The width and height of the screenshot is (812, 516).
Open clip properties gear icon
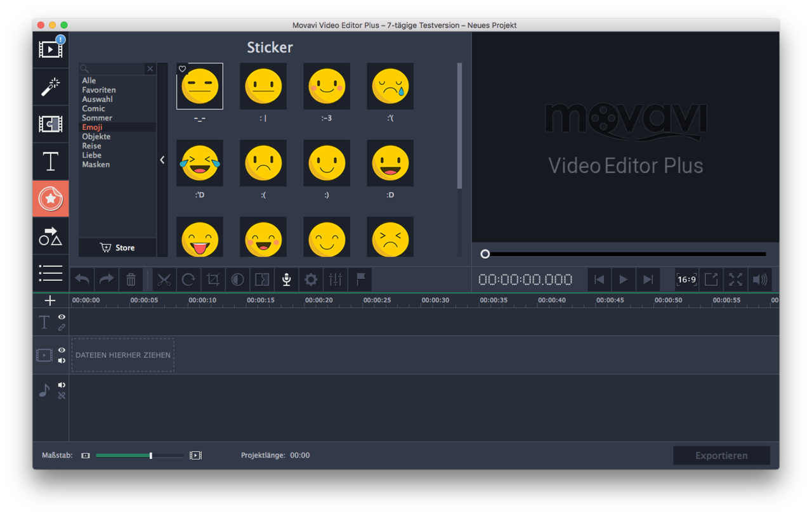click(x=311, y=280)
